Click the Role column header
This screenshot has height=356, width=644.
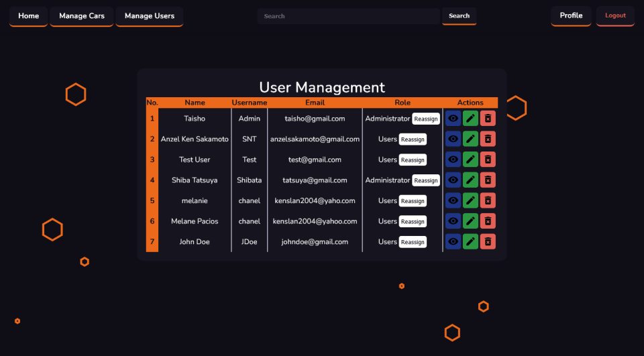(x=402, y=103)
